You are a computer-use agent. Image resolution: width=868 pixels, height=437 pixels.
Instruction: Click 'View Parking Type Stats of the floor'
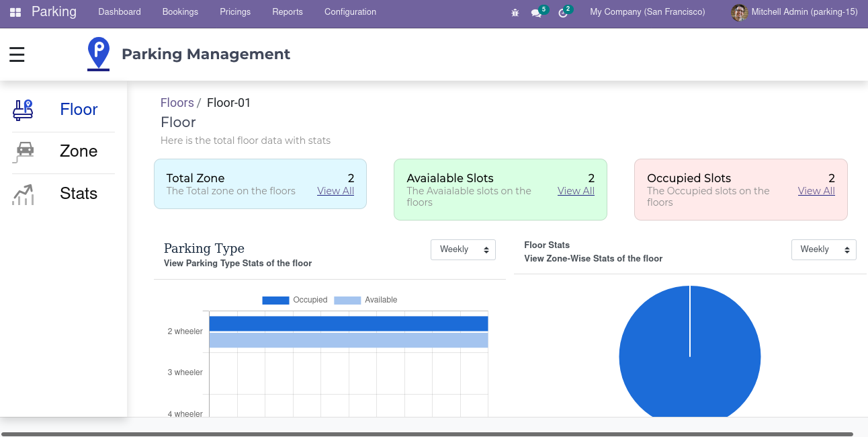click(238, 264)
